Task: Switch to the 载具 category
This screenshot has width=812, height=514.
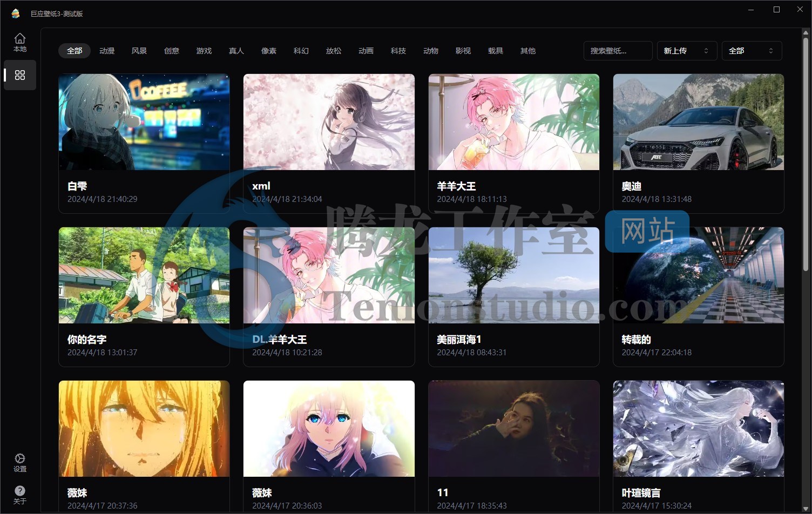Action: (x=496, y=51)
